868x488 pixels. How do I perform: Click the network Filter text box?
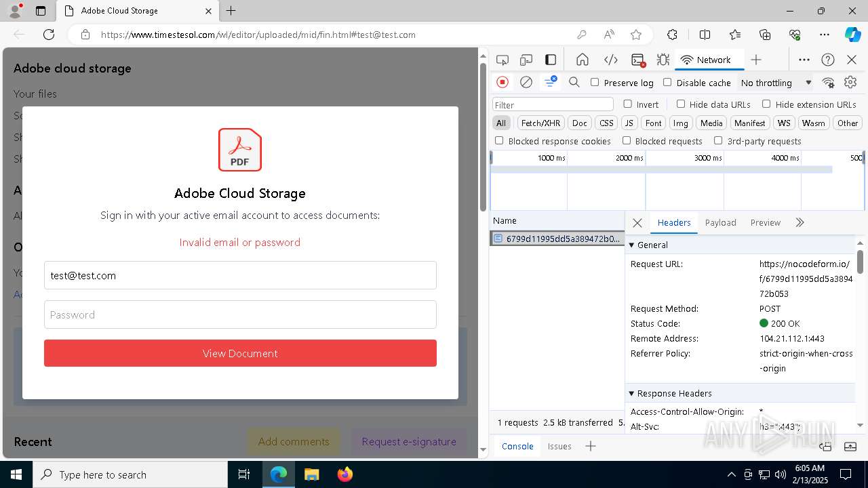pos(553,104)
